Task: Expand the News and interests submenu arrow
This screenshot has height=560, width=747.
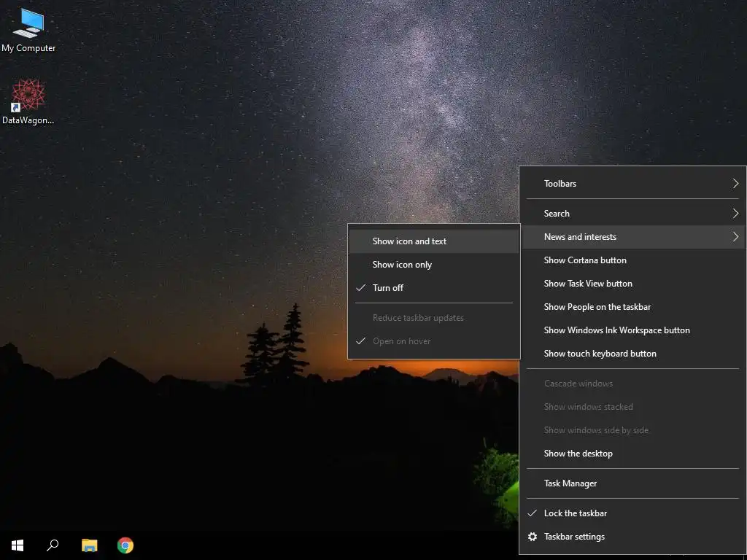Action: [x=735, y=237]
